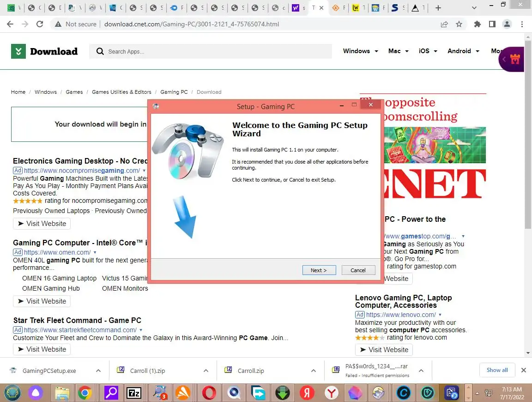Close the downloads bar
Screen dimensions: 532x402
coord(524,370)
